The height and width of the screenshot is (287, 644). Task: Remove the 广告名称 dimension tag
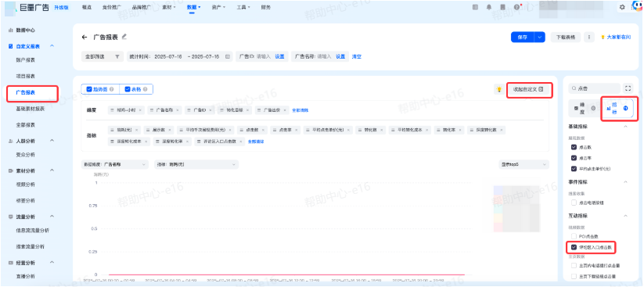point(177,110)
